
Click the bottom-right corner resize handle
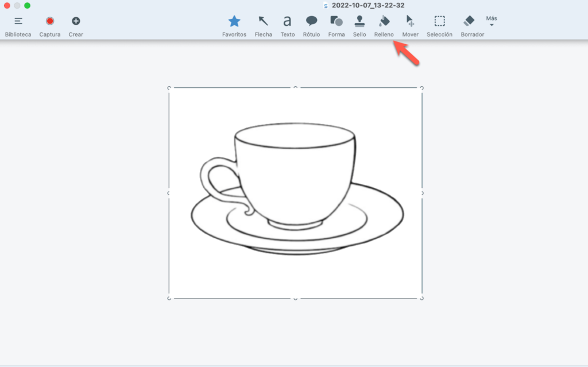pyautogui.click(x=421, y=298)
